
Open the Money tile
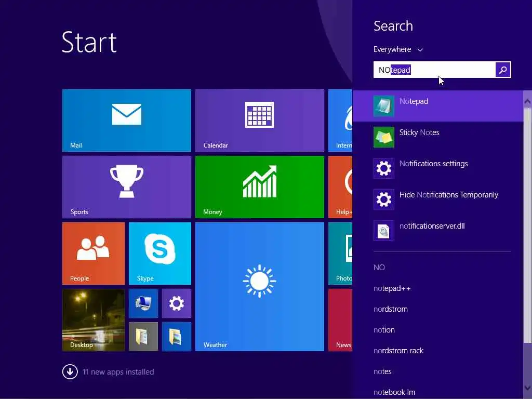tap(260, 187)
